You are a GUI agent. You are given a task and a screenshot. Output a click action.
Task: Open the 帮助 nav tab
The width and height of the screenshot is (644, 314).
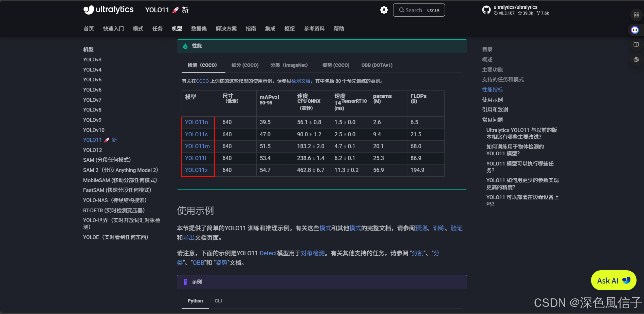coord(339,29)
